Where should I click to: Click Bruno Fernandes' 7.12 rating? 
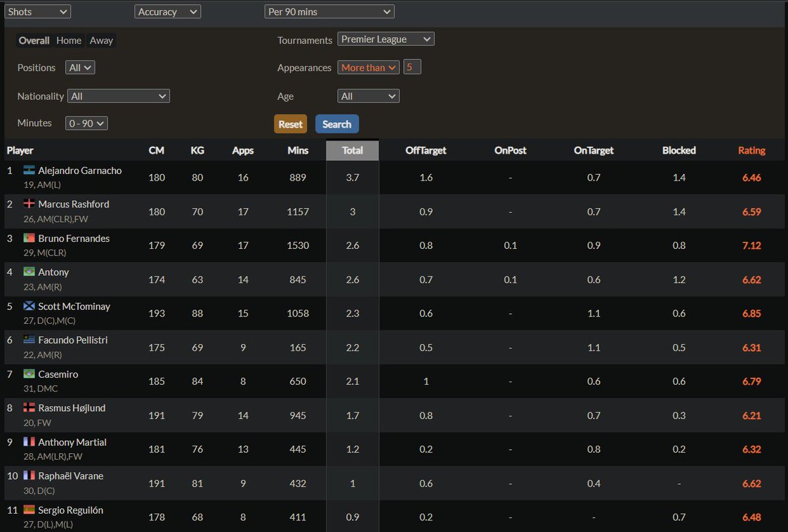(751, 246)
